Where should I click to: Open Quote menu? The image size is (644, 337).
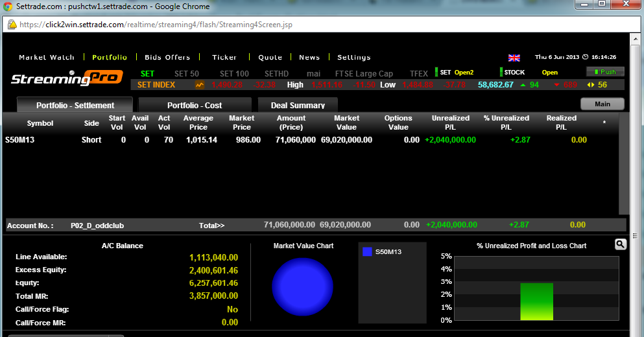(270, 57)
